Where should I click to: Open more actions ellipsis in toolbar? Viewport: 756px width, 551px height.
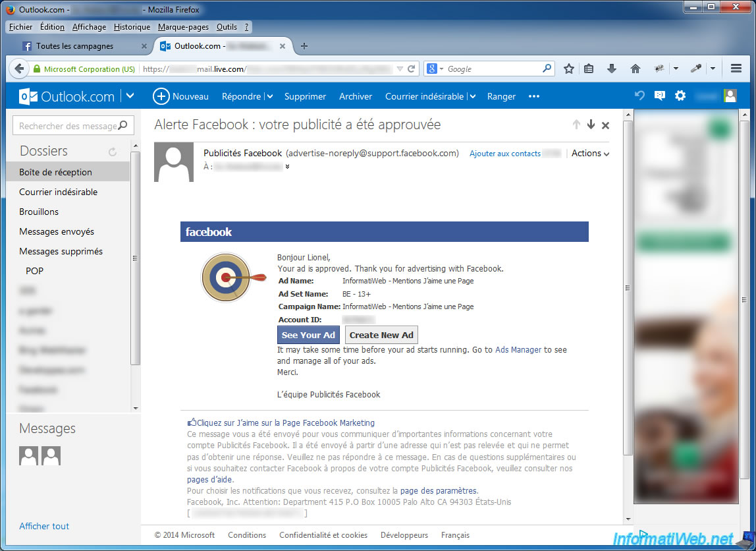533,96
